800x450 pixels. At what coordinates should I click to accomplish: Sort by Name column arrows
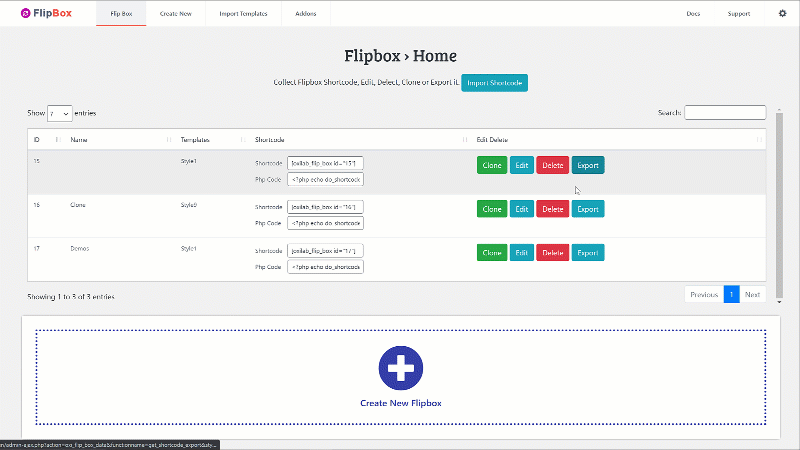click(168, 140)
